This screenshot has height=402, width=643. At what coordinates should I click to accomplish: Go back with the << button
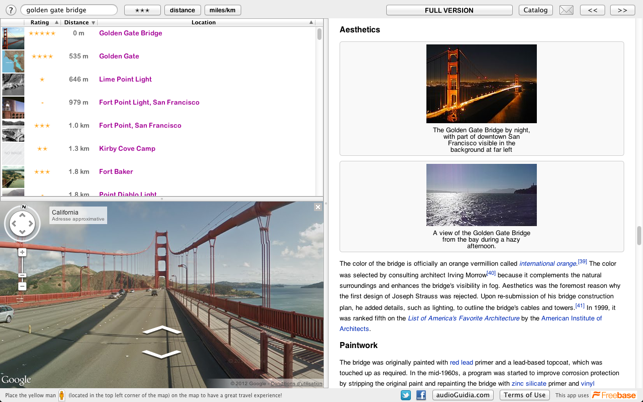click(x=592, y=10)
